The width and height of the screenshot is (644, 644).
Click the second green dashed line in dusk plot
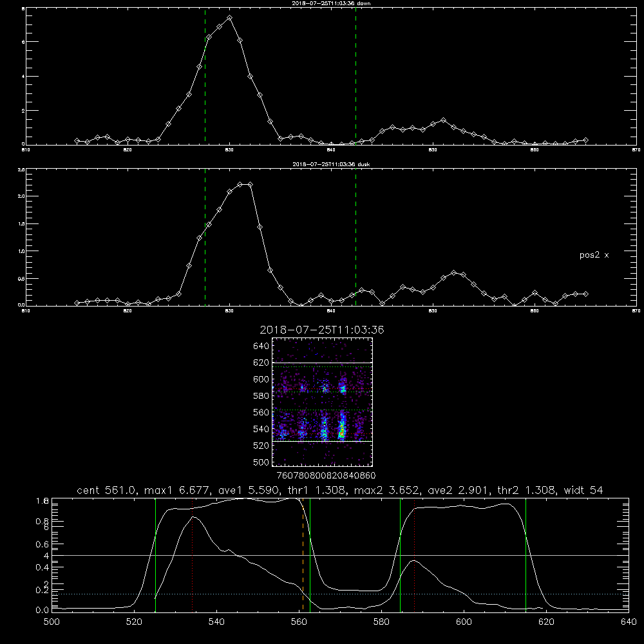pyautogui.click(x=355, y=237)
